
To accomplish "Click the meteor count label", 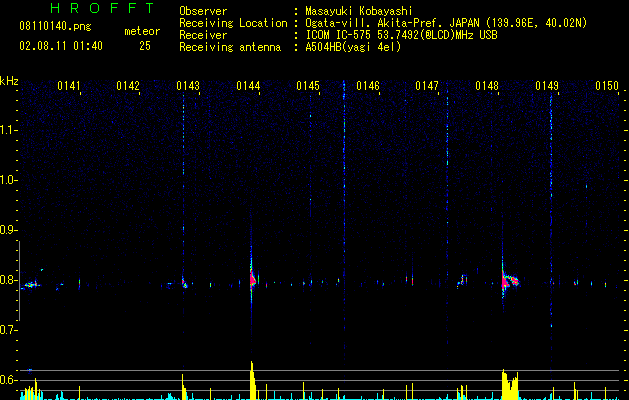I will click(x=142, y=31).
